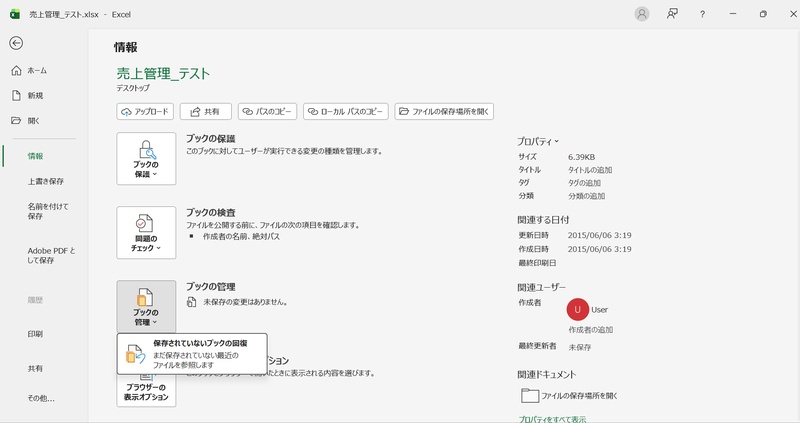Expand その他... in the sidebar
The height and width of the screenshot is (423, 800).
[x=41, y=399]
